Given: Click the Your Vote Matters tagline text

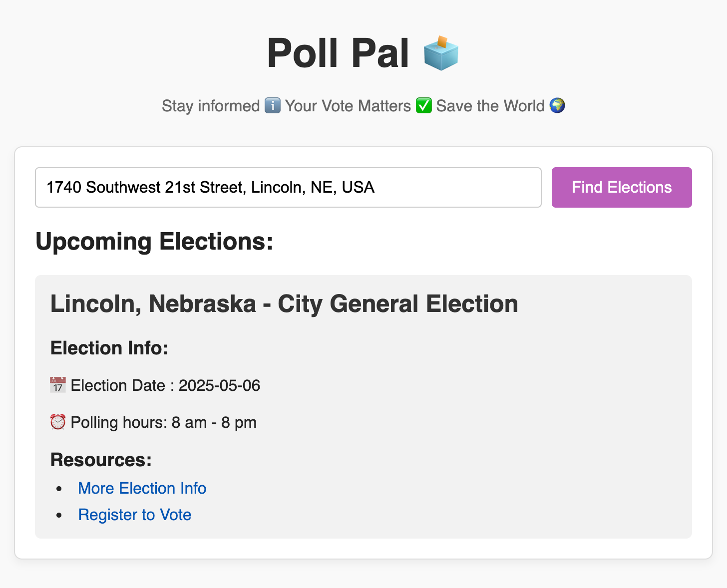Looking at the screenshot, I should pyautogui.click(x=348, y=106).
